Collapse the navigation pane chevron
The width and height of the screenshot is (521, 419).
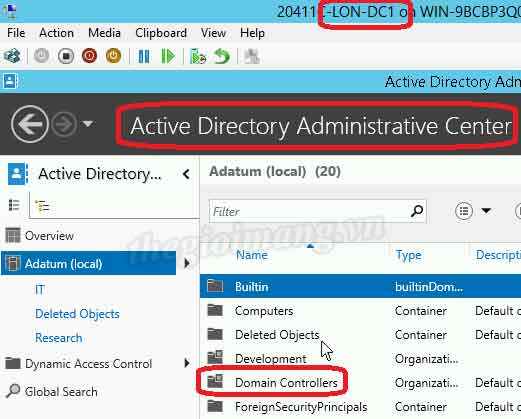click(x=186, y=174)
